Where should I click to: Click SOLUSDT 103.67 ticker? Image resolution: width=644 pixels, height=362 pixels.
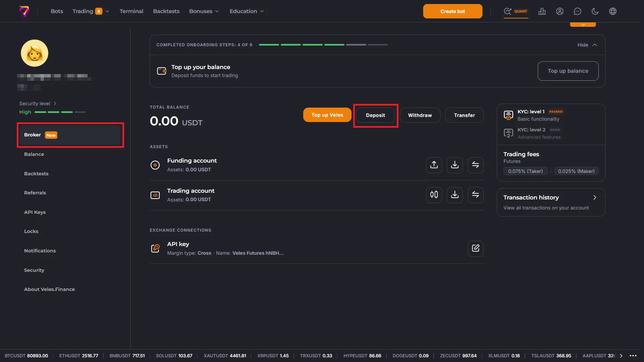click(174, 356)
